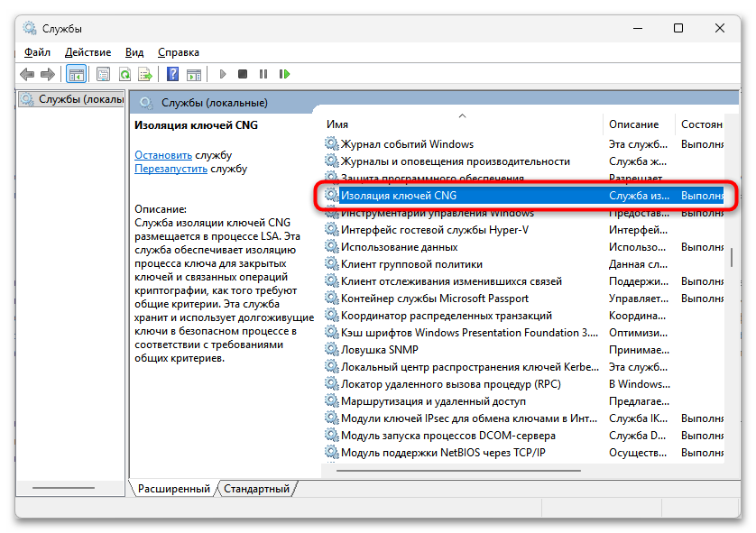Click the Refresh toolbar icon

(x=124, y=74)
